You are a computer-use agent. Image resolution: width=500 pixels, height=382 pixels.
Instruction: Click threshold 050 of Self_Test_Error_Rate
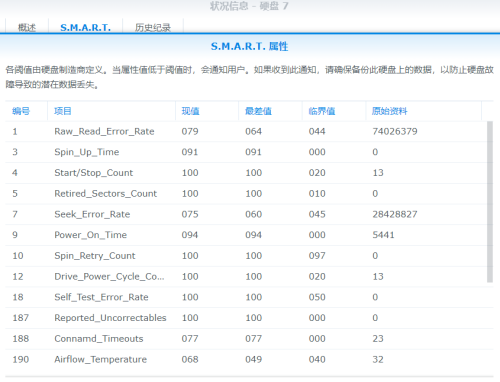tap(317, 297)
